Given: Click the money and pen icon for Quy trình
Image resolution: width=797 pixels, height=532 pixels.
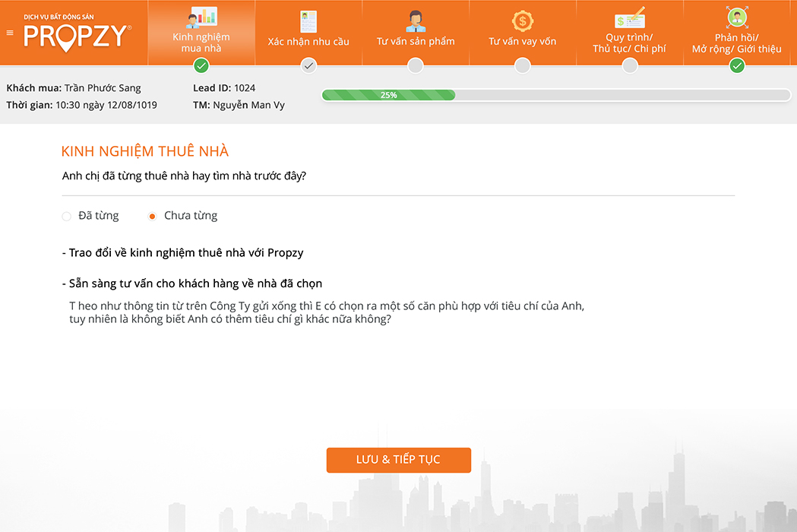Looking at the screenshot, I should (x=630, y=17).
